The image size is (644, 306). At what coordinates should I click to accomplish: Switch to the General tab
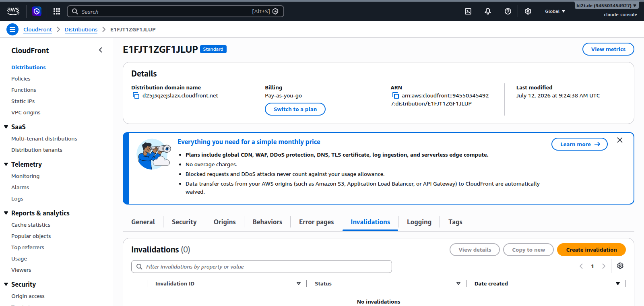point(143,222)
